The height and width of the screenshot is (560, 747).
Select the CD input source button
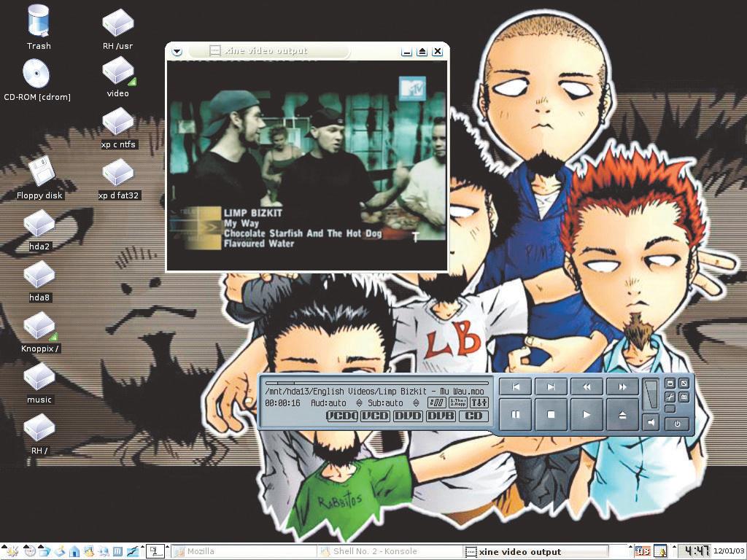coord(473,416)
